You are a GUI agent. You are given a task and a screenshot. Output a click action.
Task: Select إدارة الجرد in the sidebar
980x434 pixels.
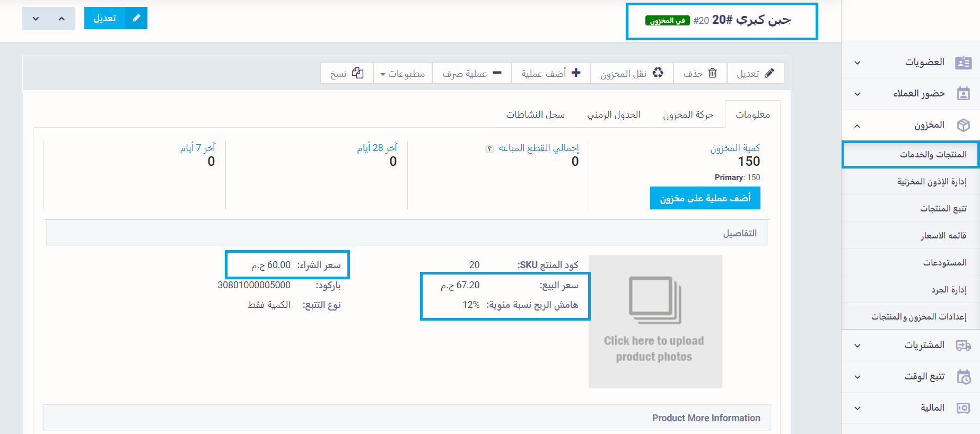tap(949, 290)
